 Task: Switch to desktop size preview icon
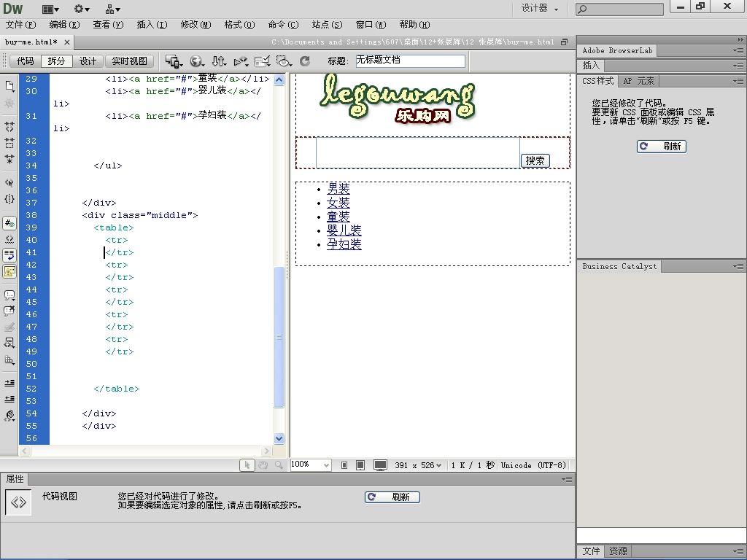tap(380, 465)
